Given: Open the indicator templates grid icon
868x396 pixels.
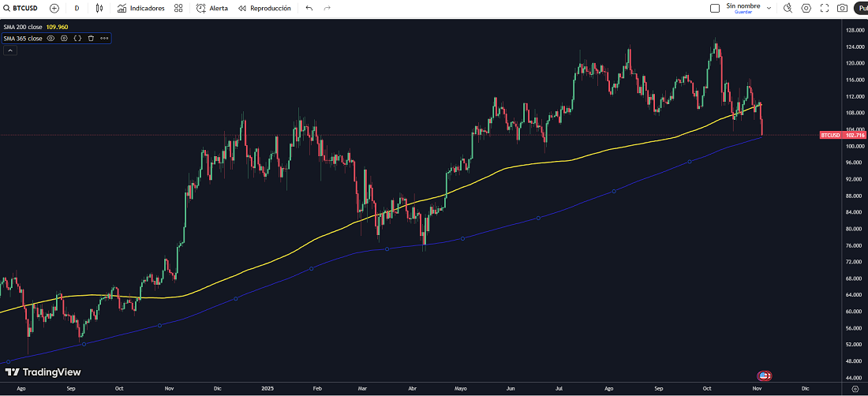Looking at the screenshot, I should [x=178, y=8].
